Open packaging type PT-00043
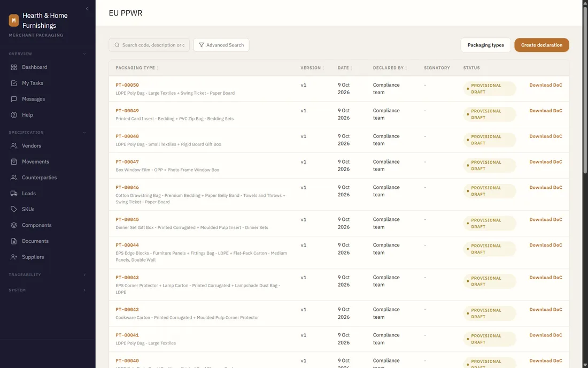Viewport: 588px width, 368px height. 127,277
